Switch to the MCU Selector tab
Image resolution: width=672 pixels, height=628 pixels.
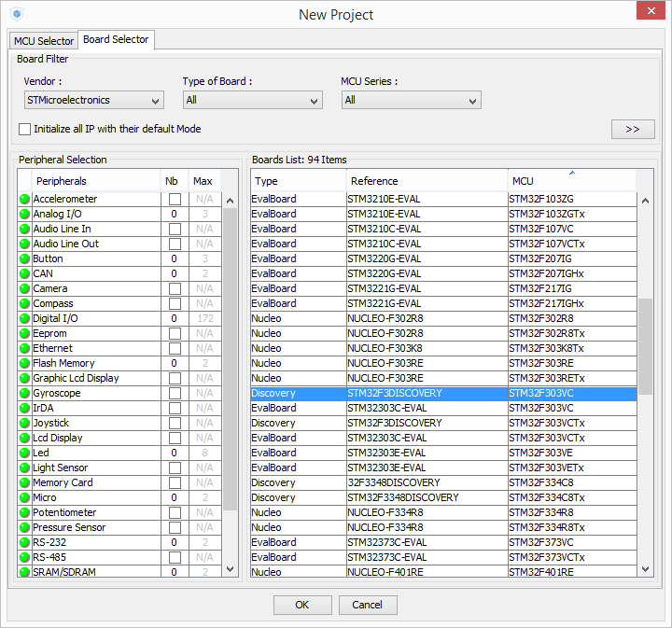coord(44,41)
